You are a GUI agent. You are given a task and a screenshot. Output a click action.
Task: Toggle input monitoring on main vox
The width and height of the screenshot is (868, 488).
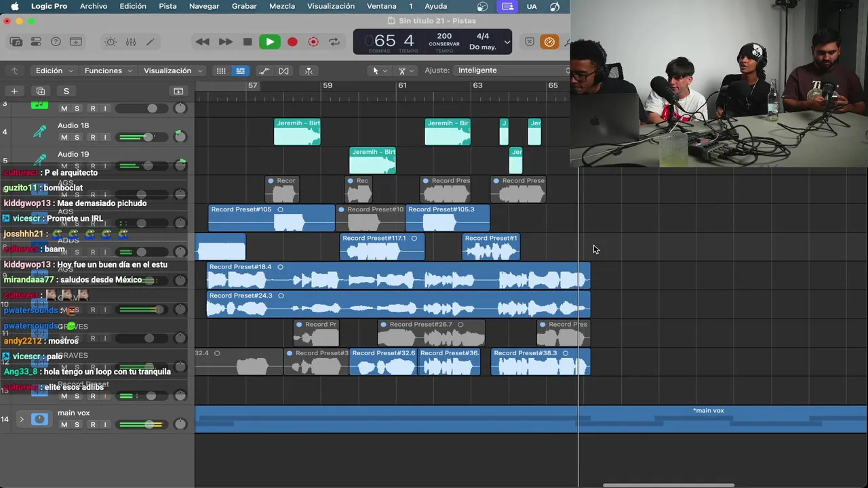click(105, 425)
